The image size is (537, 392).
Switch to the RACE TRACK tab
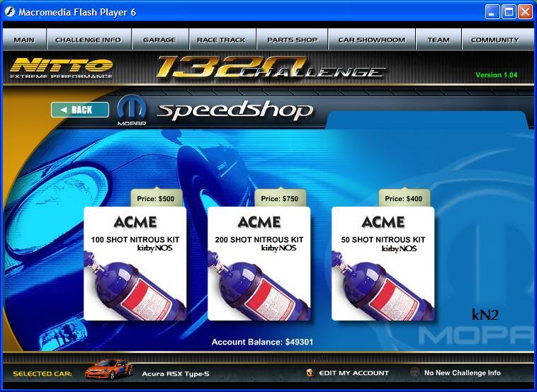(222, 40)
